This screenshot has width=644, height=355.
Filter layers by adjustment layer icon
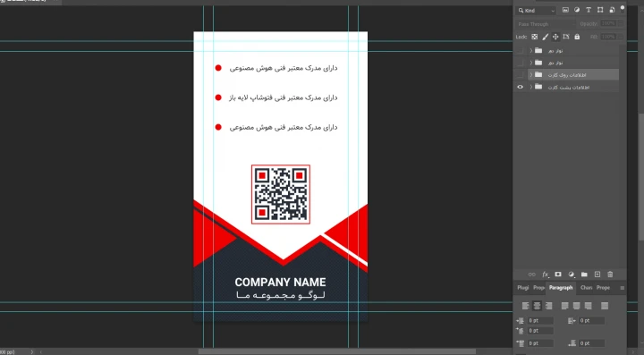click(577, 10)
